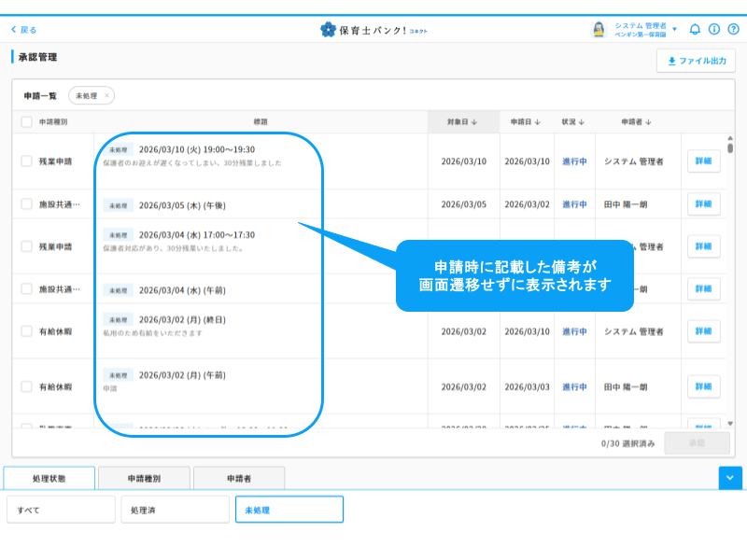Open the help question mark icon
This screenshot has width=747, height=560.
coord(734,29)
